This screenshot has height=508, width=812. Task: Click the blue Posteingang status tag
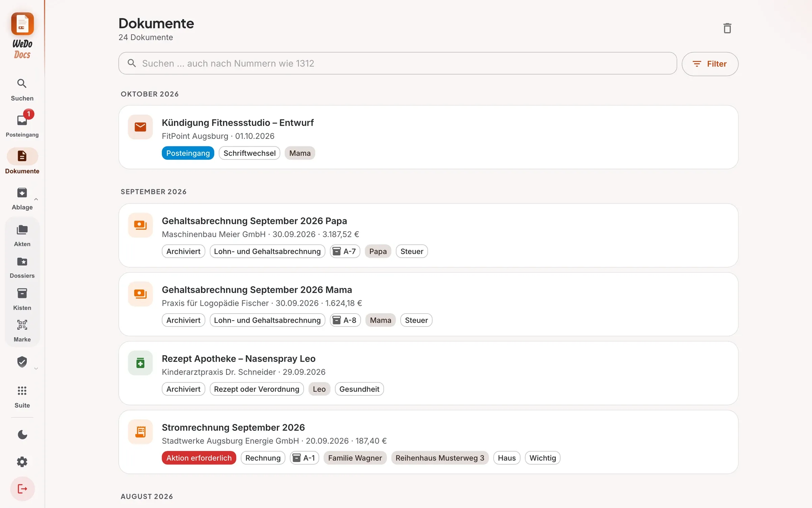(188, 153)
